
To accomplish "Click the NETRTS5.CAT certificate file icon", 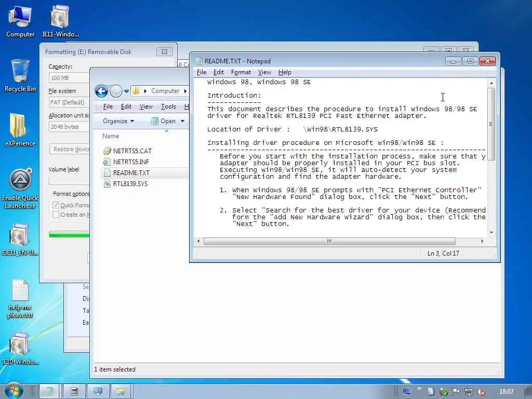I will (107, 151).
